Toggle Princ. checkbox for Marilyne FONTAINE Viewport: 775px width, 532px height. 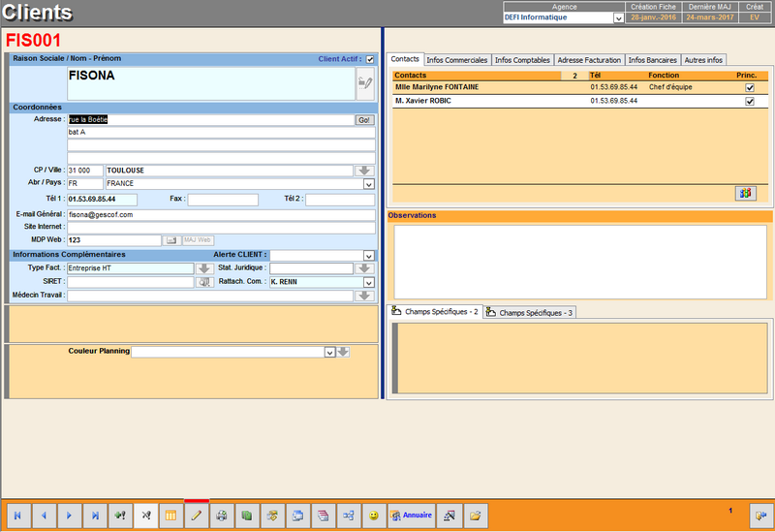click(748, 87)
